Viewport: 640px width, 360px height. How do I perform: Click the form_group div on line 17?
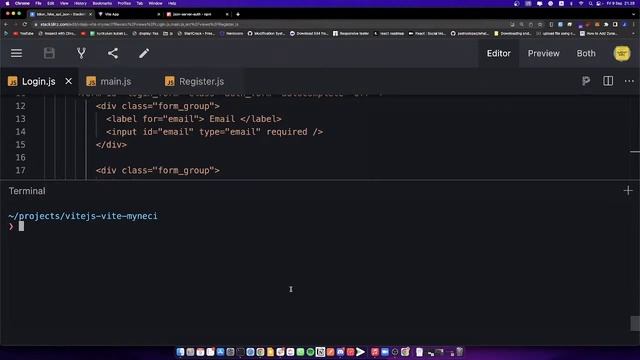click(x=158, y=170)
